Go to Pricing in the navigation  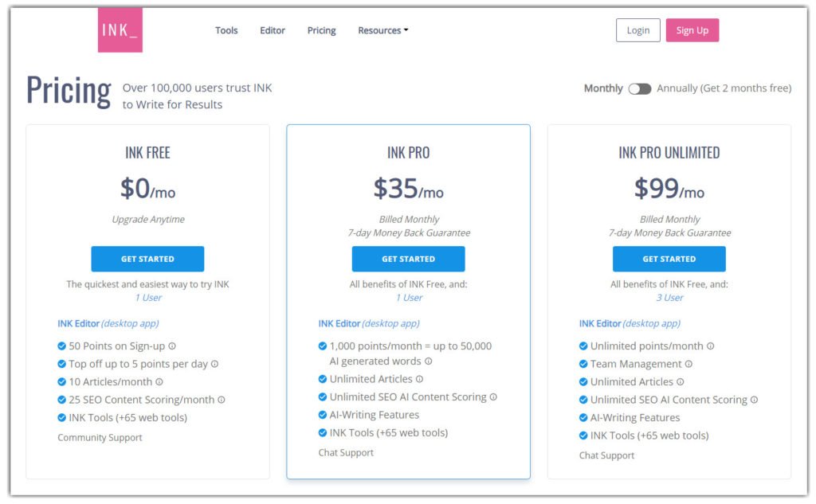pos(322,30)
